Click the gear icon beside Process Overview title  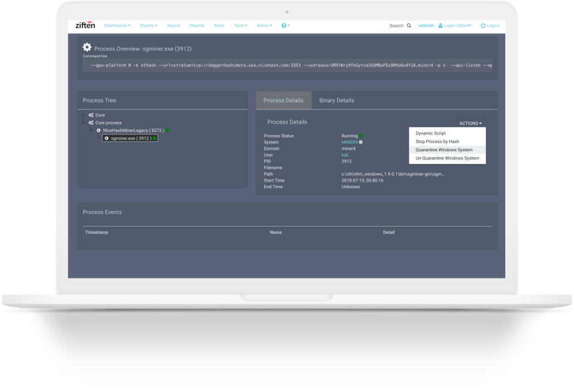[x=87, y=47]
